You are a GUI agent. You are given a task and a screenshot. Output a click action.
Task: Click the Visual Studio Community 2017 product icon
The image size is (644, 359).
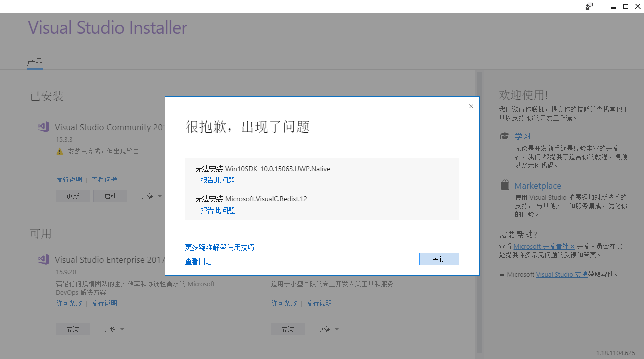pyautogui.click(x=43, y=127)
